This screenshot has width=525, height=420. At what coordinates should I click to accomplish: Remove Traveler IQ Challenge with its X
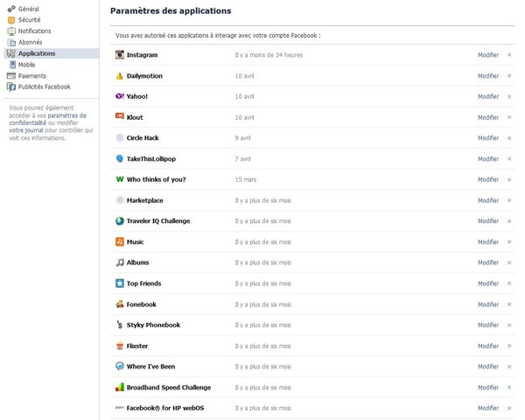click(x=509, y=221)
